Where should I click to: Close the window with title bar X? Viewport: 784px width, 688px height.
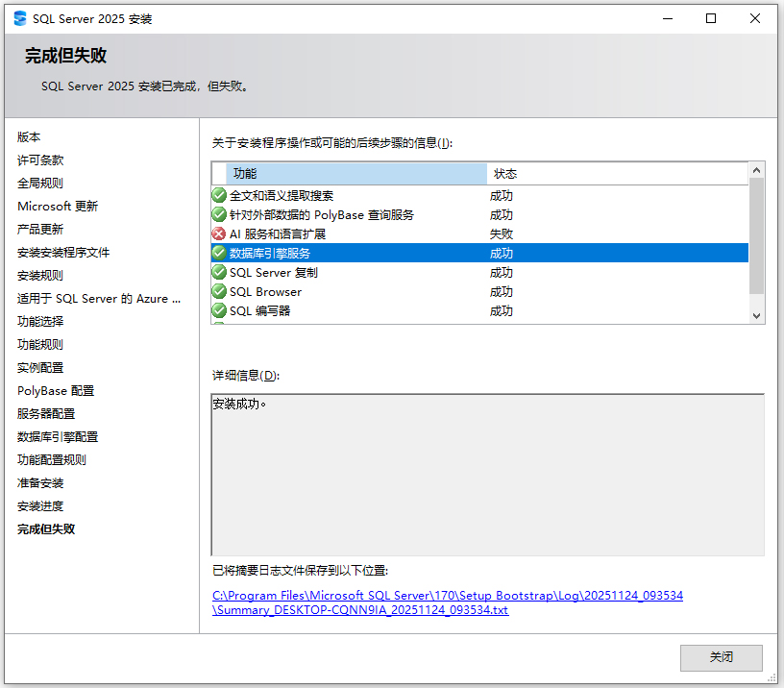tap(754, 18)
